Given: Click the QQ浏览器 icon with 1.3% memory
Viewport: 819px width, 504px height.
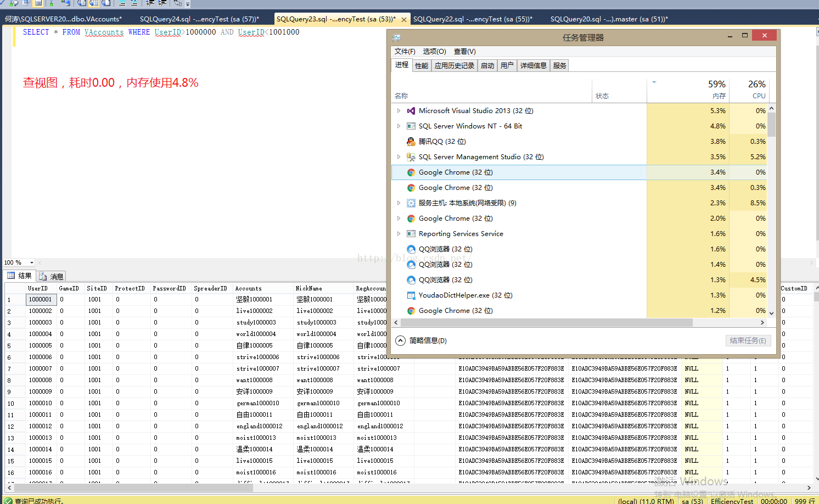Looking at the screenshot, I should tap(411, 280).
